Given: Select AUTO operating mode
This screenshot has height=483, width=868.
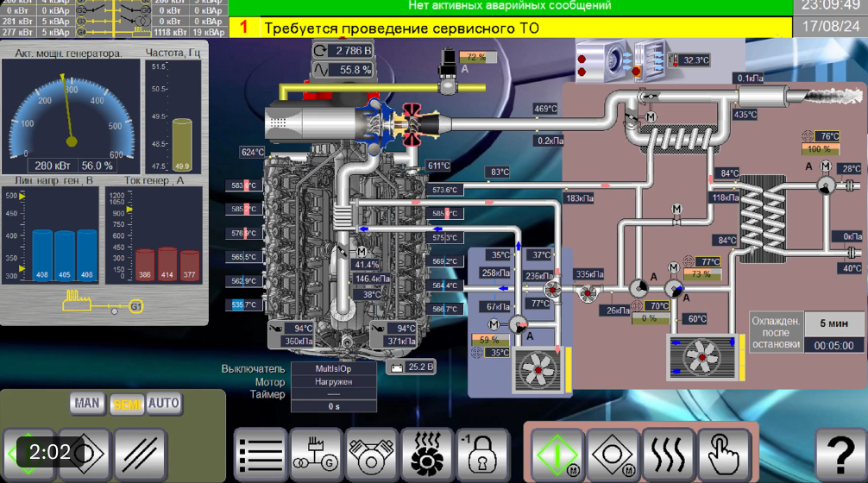Looking at the screenshot, I should 163,404.
